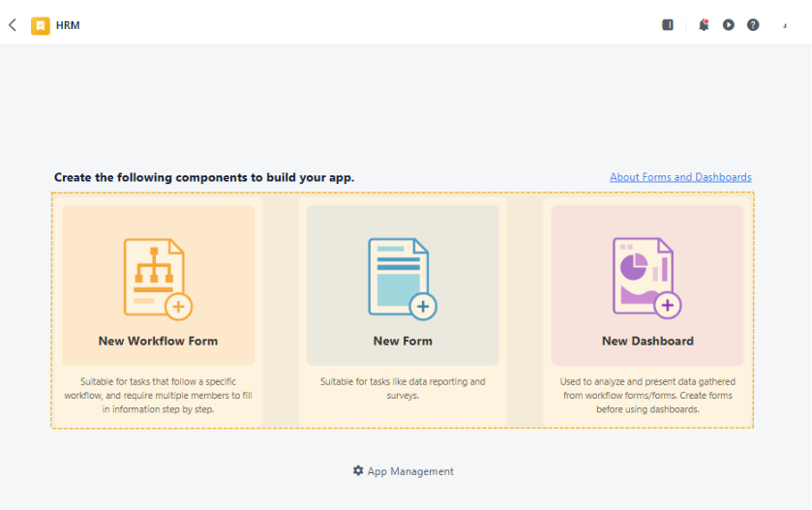The image size is (812, 510).
Task: Click the App Management gear icon
Action: (358, 470)
